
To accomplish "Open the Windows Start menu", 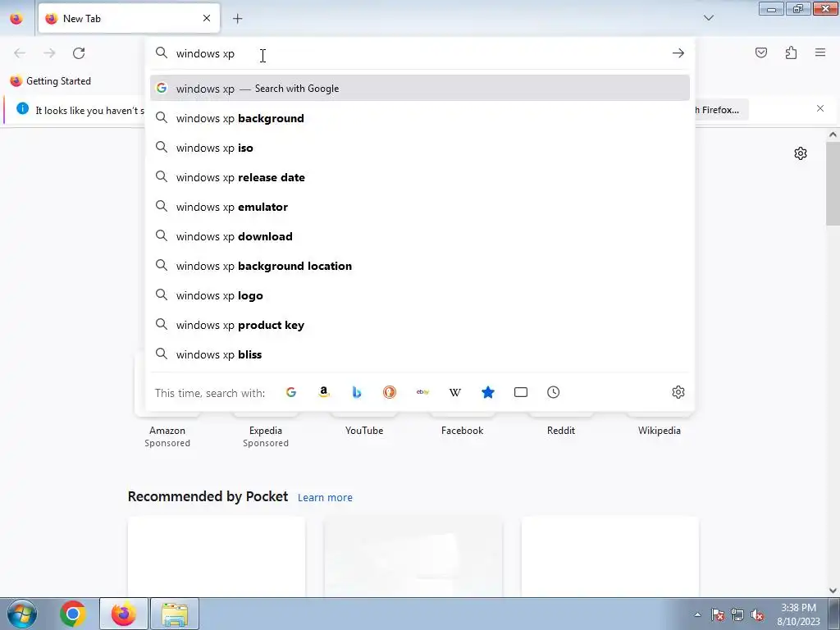I will coord(22,614).
